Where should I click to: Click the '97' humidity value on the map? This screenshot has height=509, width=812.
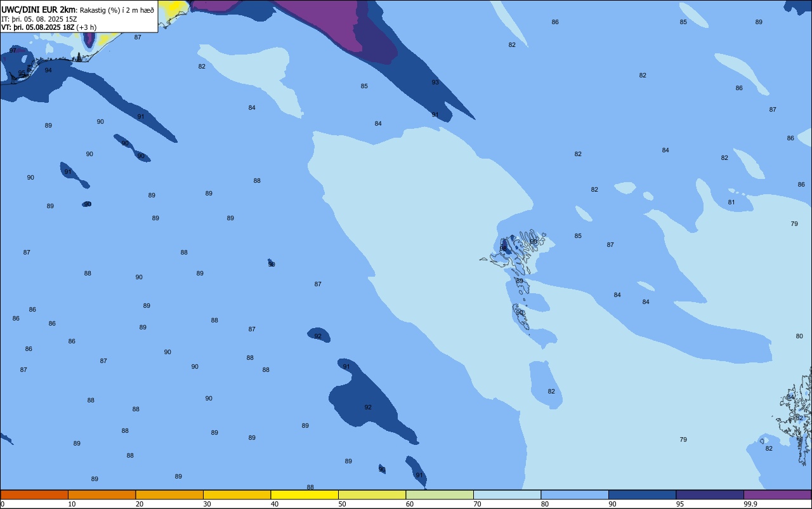point(13,51)
